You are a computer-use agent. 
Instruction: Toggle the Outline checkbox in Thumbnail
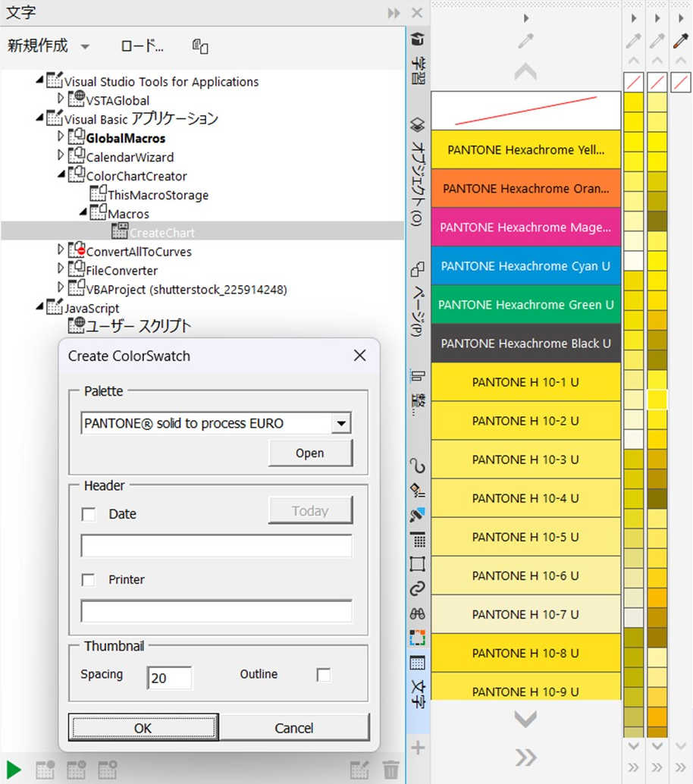pos(324,675)
